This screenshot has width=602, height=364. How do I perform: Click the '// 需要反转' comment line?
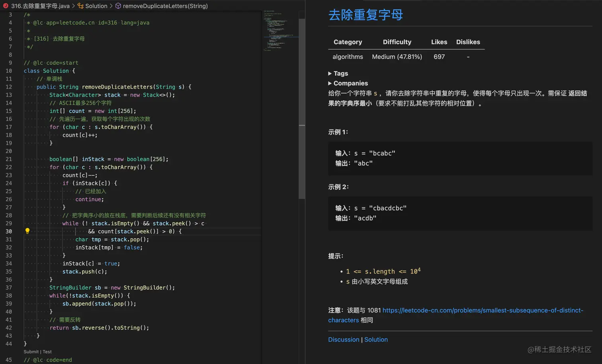(x=65, y=320)
